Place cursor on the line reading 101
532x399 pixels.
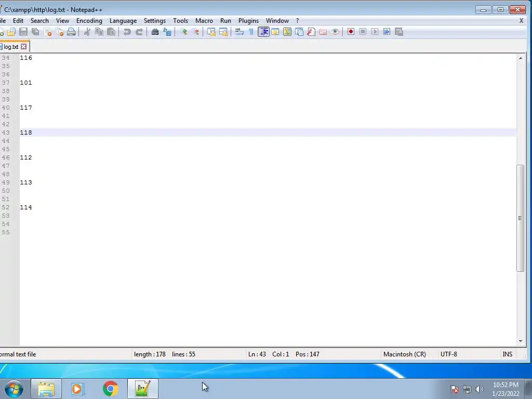coord(268,83)
